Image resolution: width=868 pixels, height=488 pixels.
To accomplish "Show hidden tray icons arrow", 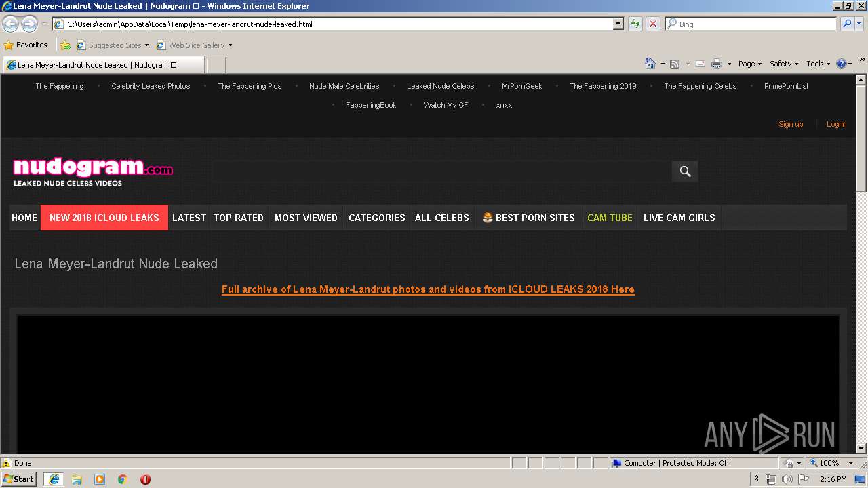I will click(x=756, y=479).
